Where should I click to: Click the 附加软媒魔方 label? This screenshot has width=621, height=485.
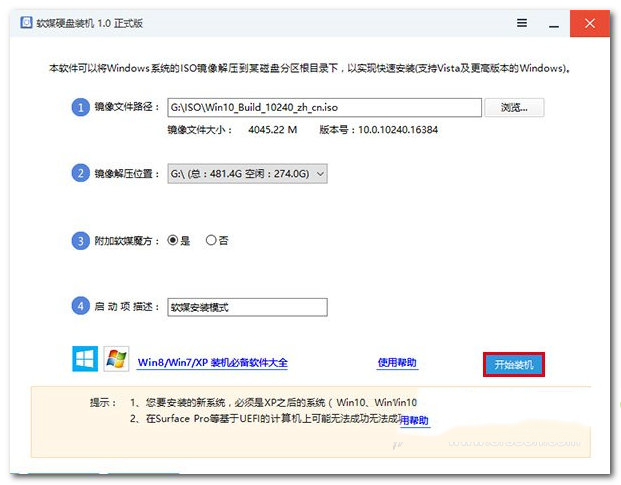[127, 241]
